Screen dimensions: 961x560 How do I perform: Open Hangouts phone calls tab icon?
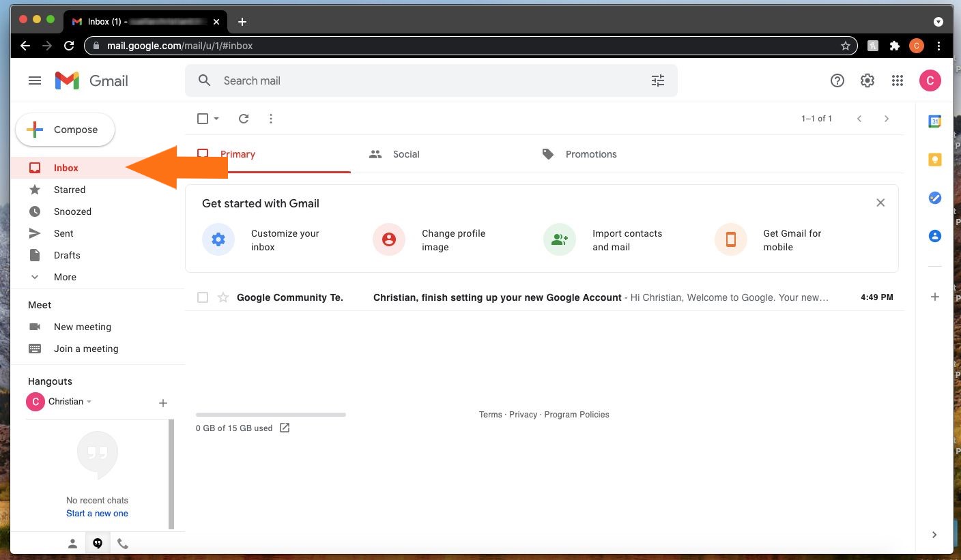pos(123,544)
